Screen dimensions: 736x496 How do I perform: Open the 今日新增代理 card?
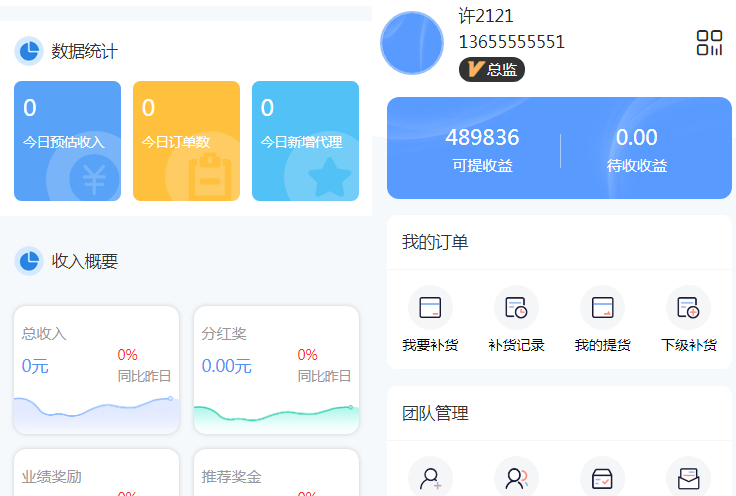tap(305, 141)
